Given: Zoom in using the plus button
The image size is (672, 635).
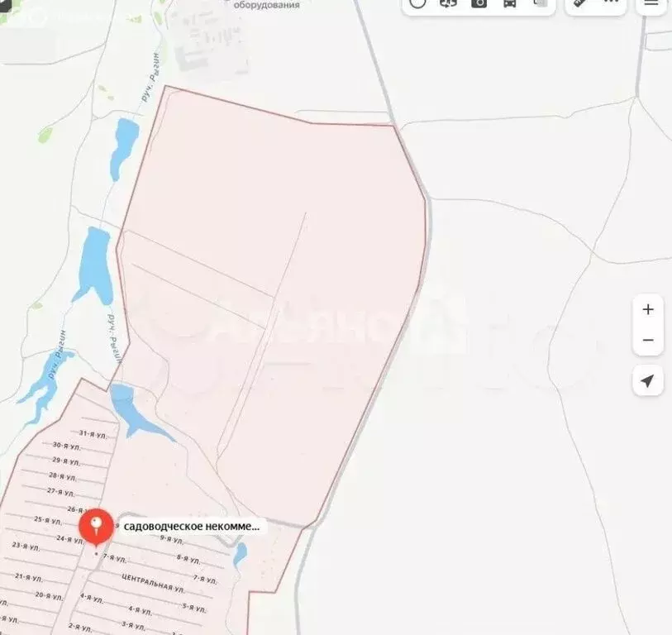Looking at the screenshot, I should (648, 309).
